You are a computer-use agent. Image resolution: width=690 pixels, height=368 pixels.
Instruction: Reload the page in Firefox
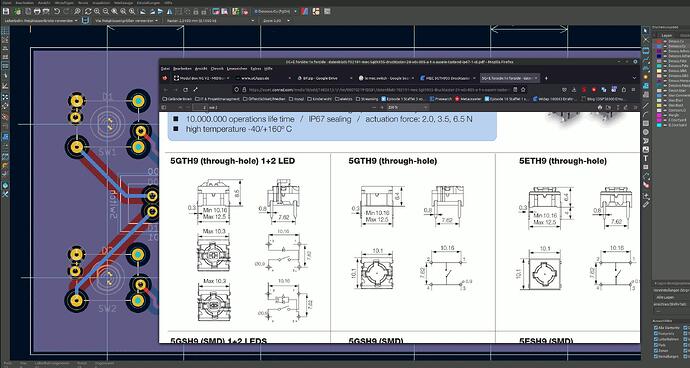coord(185,90)
